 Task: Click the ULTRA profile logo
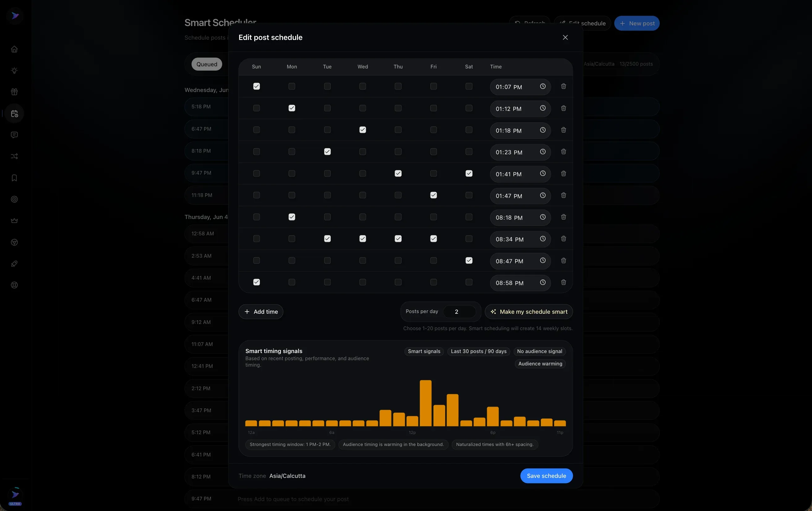[x=15, y=496]
